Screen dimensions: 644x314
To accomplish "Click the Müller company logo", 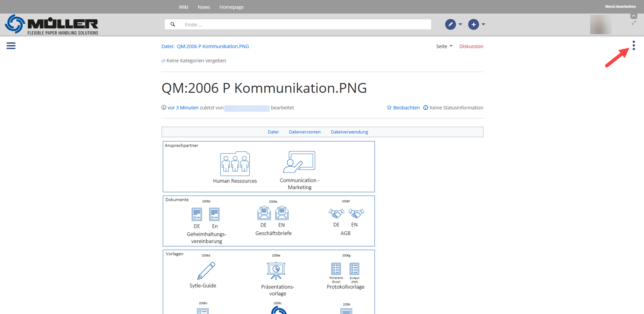I will coord(51,24).
